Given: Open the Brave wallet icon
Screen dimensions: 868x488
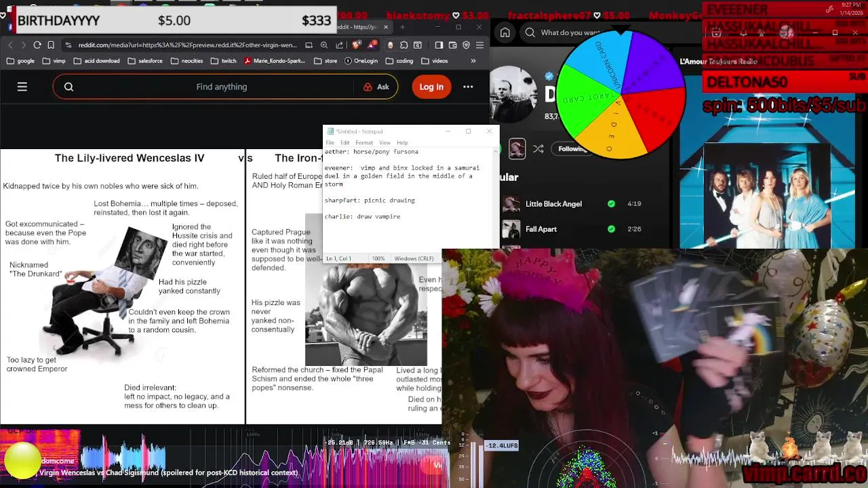Looking at the screenshot, I should pyautogui.click(x=453, y=45).
